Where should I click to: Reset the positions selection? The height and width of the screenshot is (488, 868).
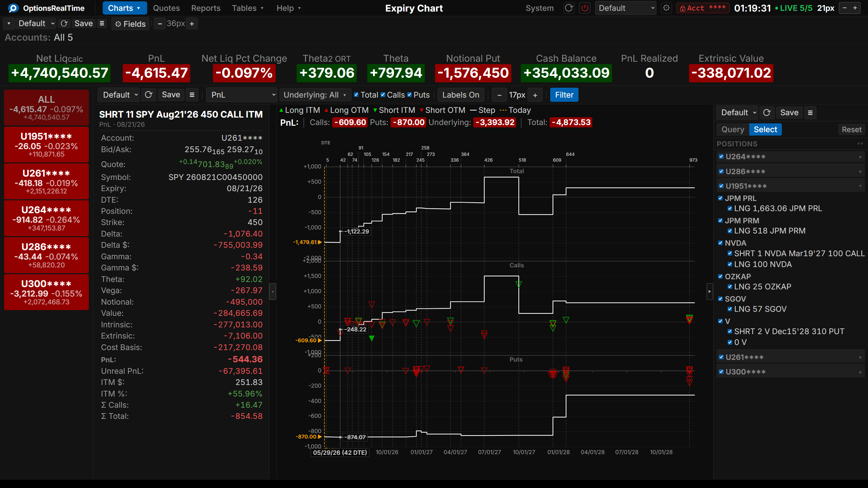852,129
